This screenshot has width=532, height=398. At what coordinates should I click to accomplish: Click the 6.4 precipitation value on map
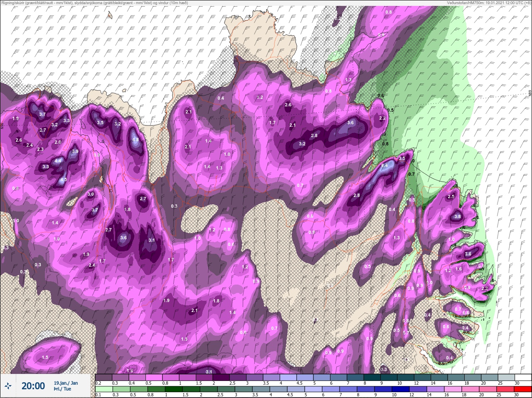point(384,165)
